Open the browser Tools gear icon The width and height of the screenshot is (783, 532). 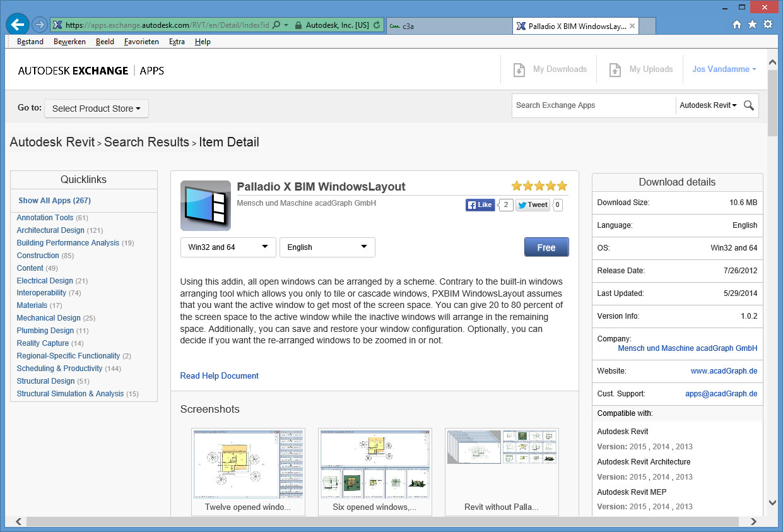point(767,25)
